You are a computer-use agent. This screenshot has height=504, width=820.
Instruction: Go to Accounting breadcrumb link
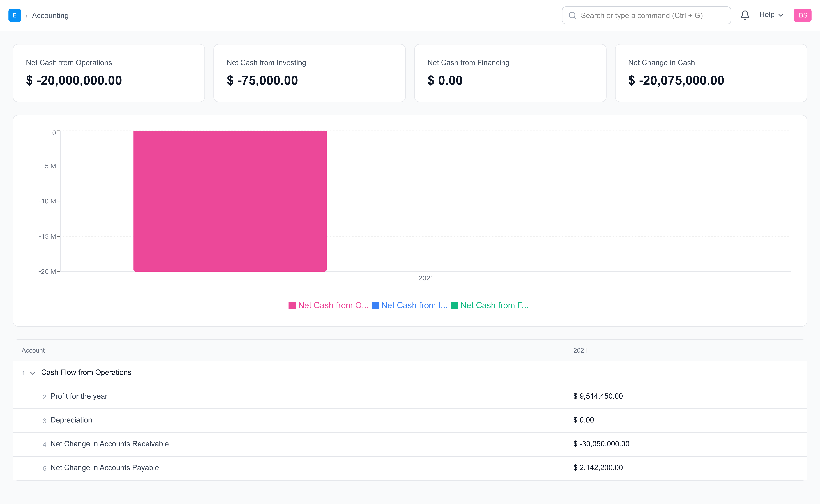pos(50,16)
